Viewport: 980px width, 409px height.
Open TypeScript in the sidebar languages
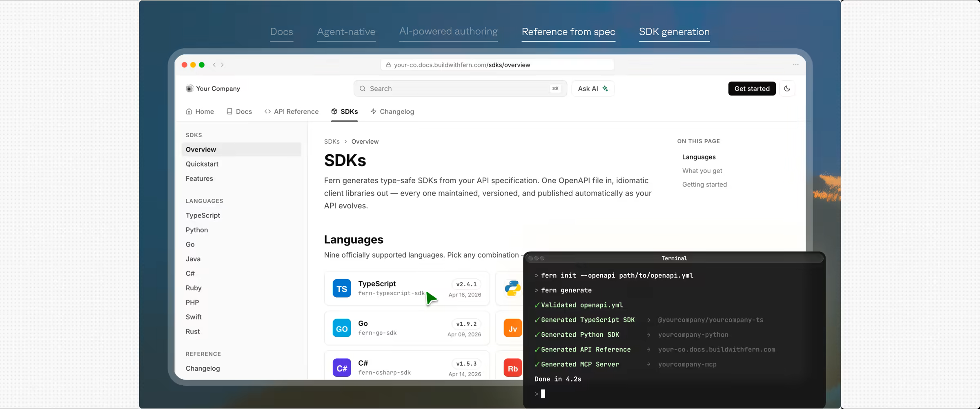[x=203, y=216]
